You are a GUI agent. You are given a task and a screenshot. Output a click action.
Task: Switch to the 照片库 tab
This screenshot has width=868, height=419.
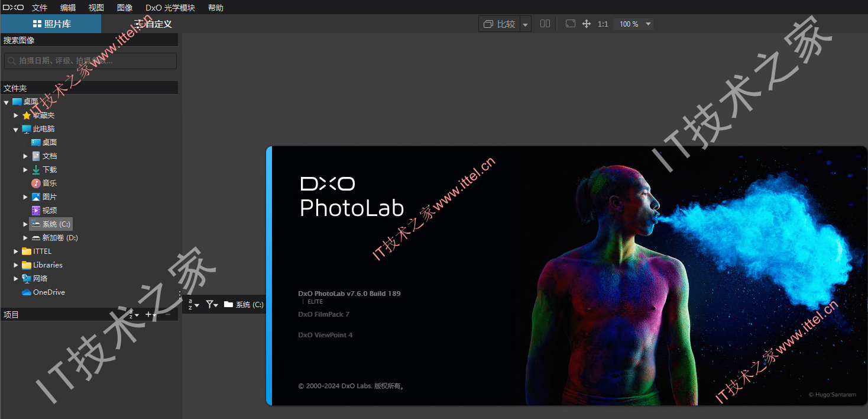point(51,24)
